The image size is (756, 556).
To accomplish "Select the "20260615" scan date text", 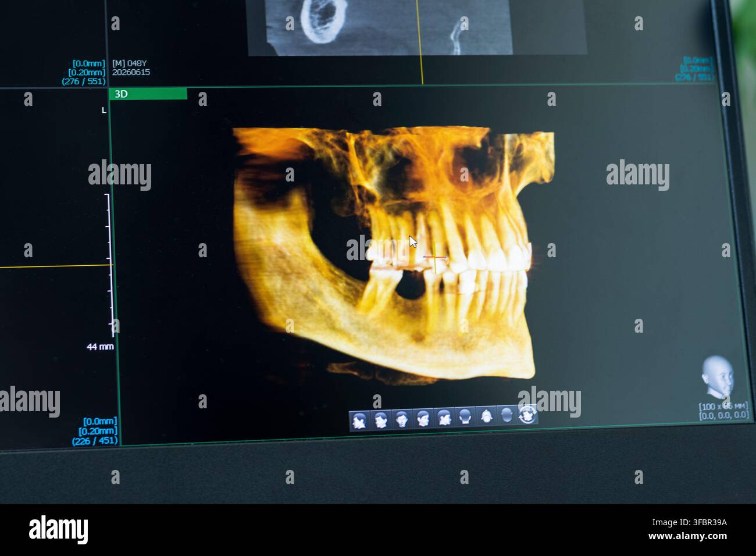I will (131, 72).
